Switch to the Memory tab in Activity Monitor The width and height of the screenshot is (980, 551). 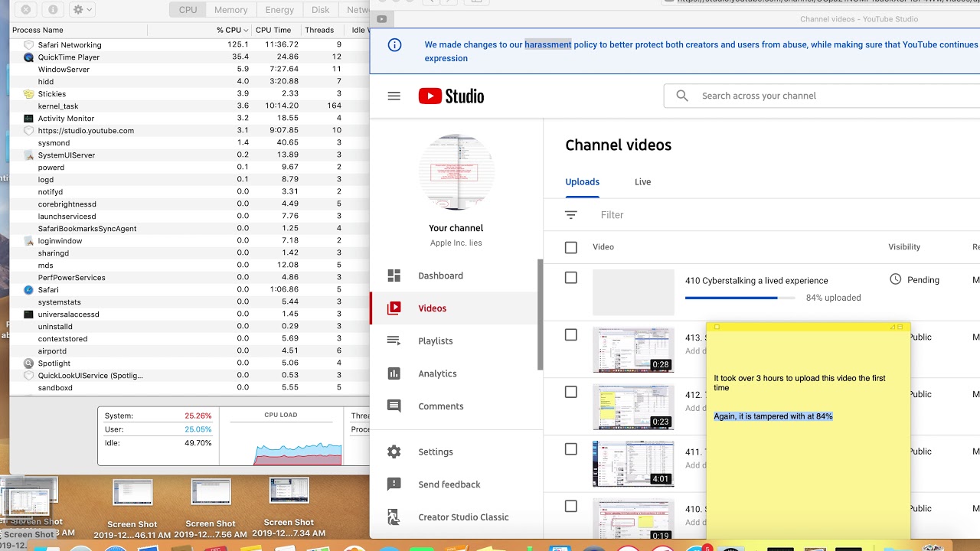[230, 10]
